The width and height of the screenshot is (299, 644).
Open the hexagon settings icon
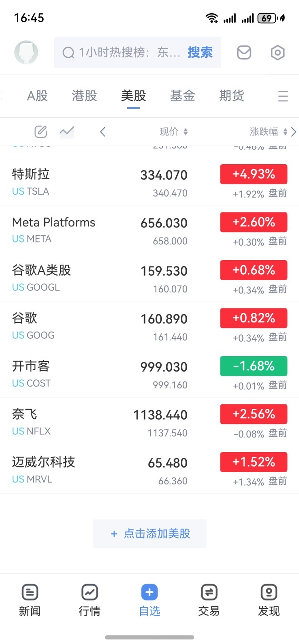[277, 53]
